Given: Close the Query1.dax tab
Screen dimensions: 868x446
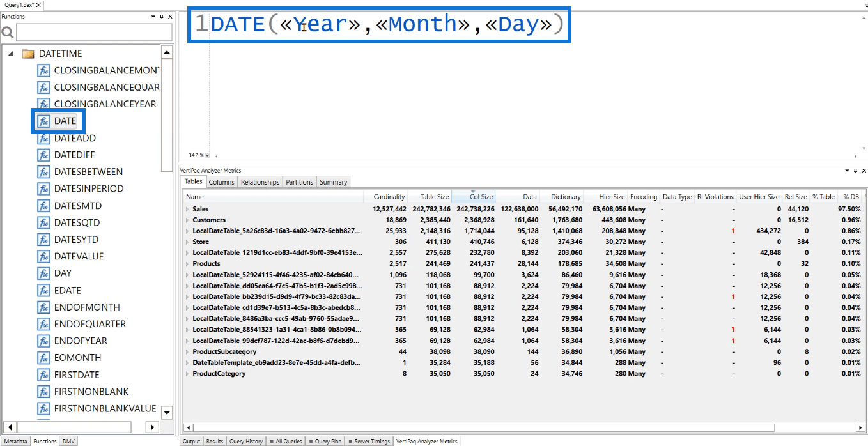Looking at the screenshot, I should tap(39, 5).
